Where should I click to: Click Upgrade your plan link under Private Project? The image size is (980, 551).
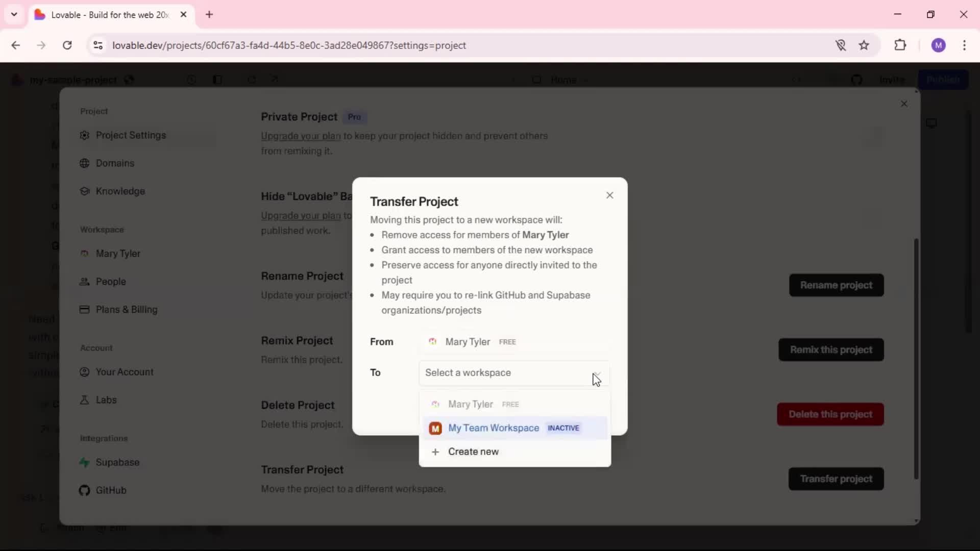pos(301,136)
